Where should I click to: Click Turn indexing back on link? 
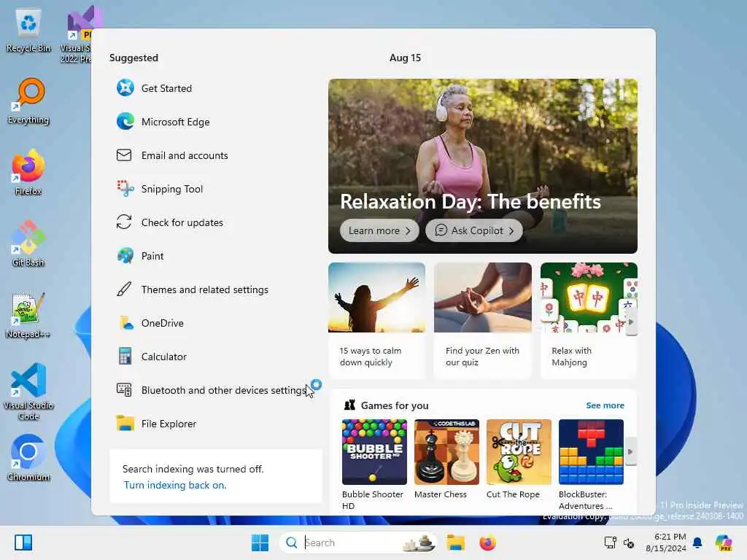[x=175, y=485]
